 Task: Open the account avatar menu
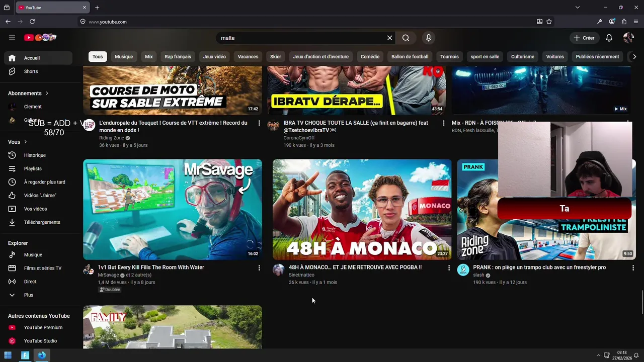click(x=628, y=38)
